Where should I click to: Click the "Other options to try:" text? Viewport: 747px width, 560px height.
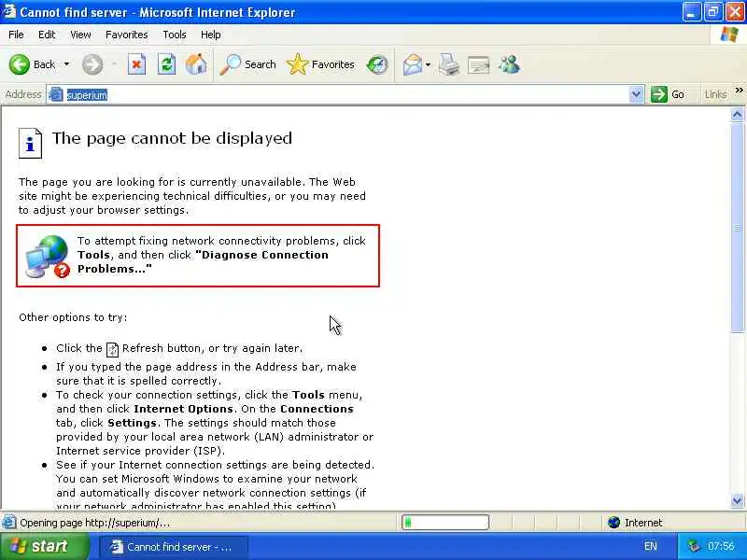pos(73,317)
